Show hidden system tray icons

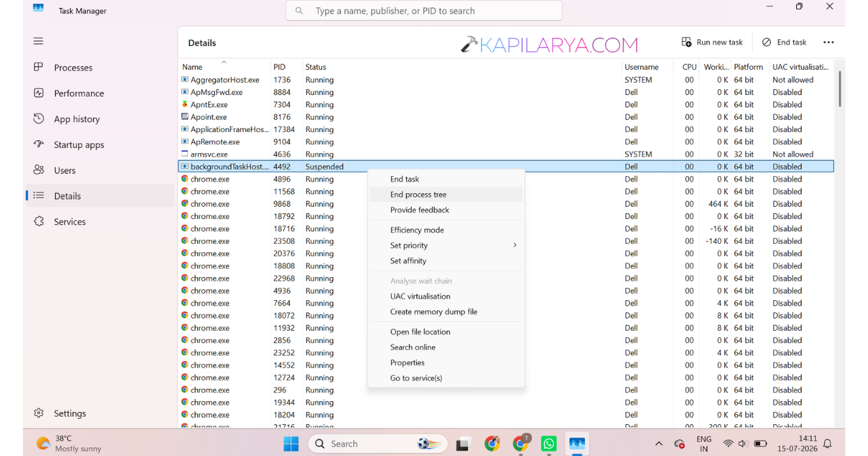point(658,444)
